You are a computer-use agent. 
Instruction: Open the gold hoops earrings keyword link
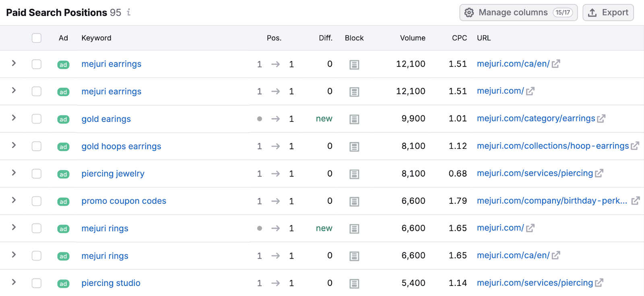point(121,146)
